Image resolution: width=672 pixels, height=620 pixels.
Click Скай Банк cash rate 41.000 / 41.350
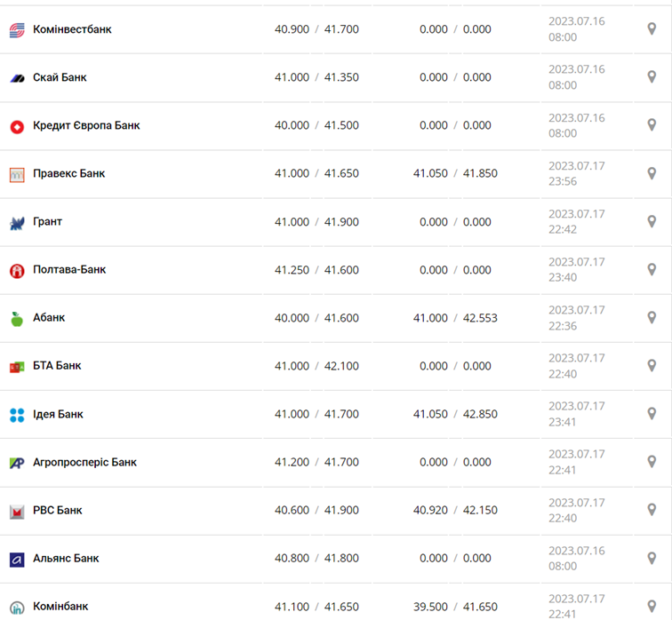pos(316,77)
